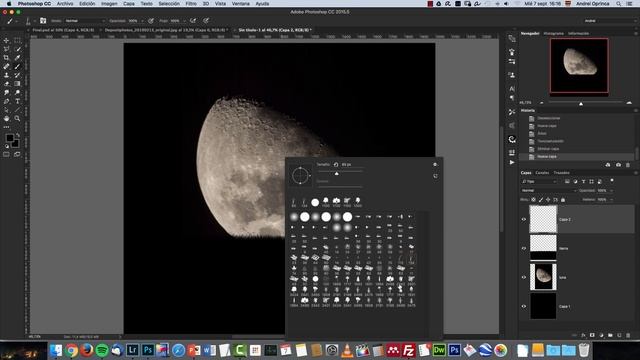This screenshot has height=360, width=640.
Task: Toggle pressure for size in options bar
Action: [x=206, y=20]
